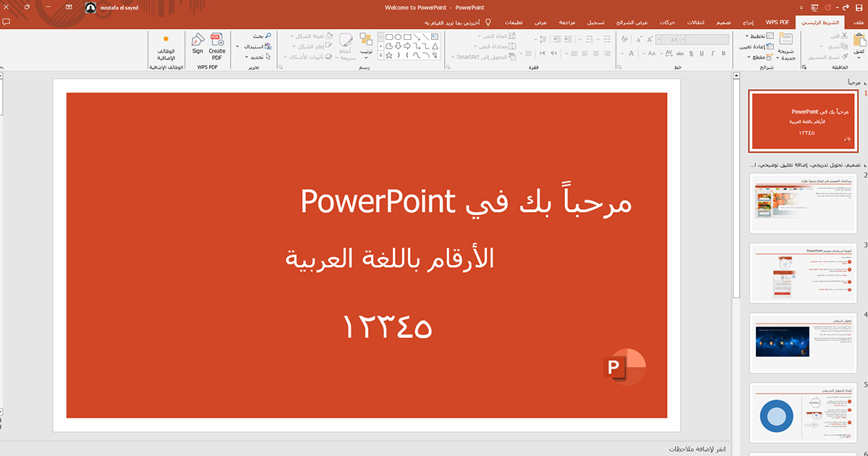868x456 pixels.
Task: Open the File (ملف) tab
Action: click(x=859, y=22)
